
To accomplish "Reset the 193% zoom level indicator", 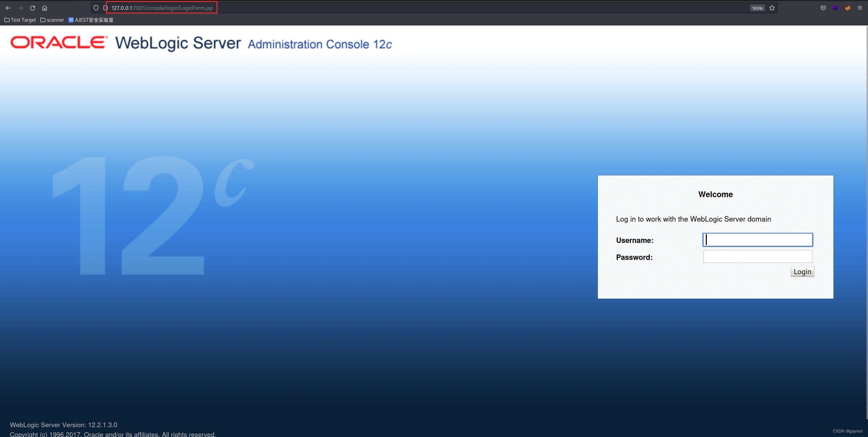I will (757, 8).
